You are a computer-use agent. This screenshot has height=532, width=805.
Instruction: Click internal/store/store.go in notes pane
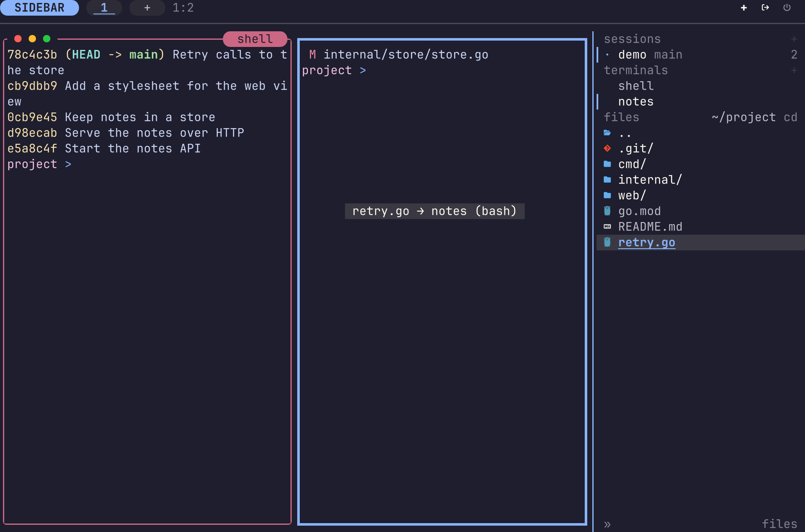point(406,55)
